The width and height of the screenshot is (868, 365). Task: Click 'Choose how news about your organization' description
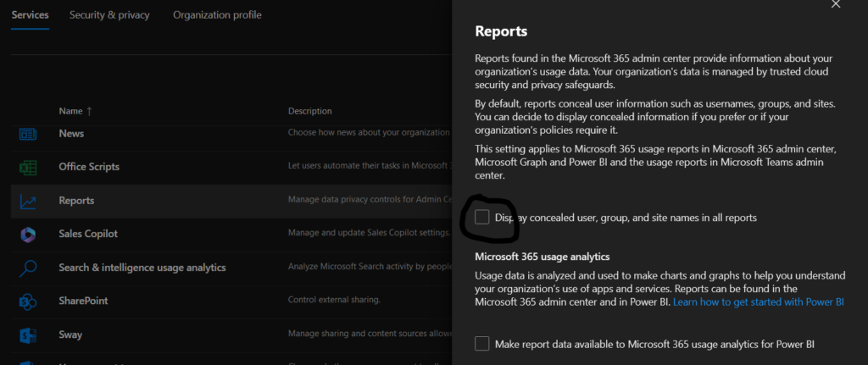[x=370, y=132]
